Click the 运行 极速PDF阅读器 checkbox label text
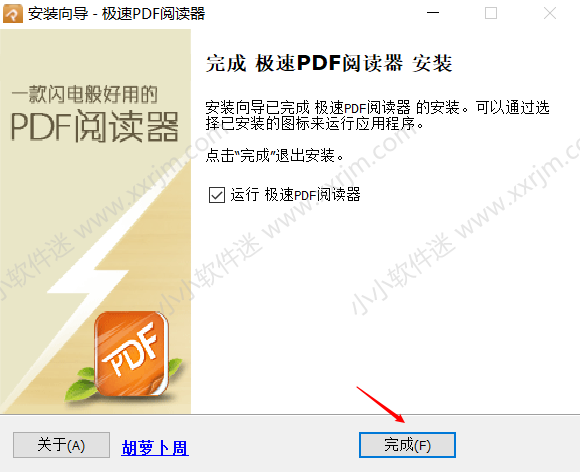This screenshot has height=472, width=580. point(295,195)
